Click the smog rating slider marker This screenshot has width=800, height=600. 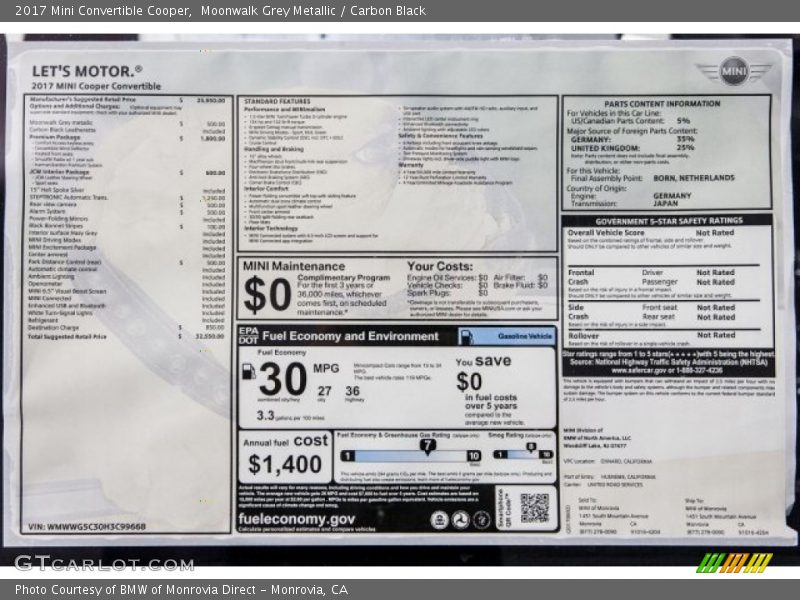531,447
